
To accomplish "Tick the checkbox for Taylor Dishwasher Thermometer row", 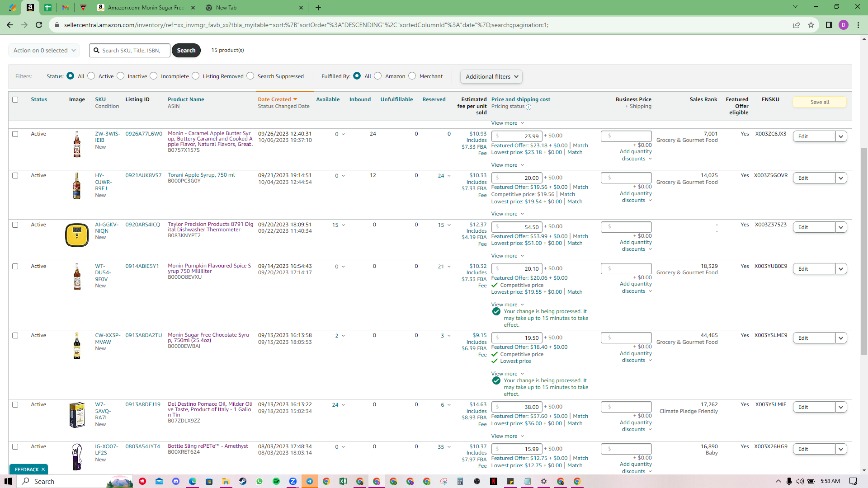I will pyautogui.click(x=15, y=225).
